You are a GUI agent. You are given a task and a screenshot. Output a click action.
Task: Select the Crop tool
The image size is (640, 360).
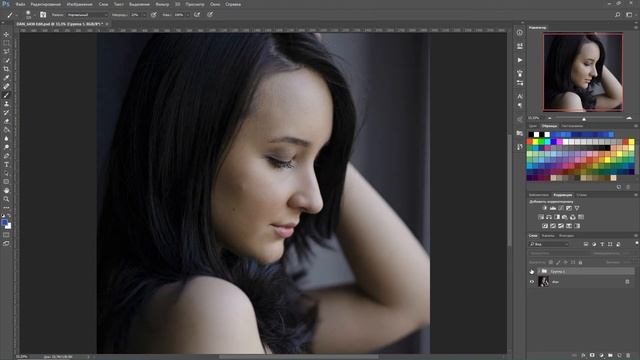coord(6,69)
